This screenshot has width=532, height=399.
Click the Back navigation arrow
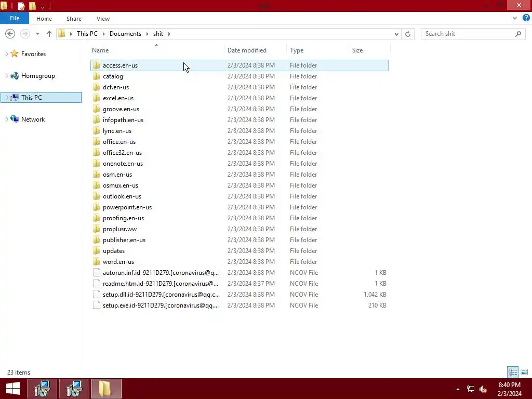10,34
